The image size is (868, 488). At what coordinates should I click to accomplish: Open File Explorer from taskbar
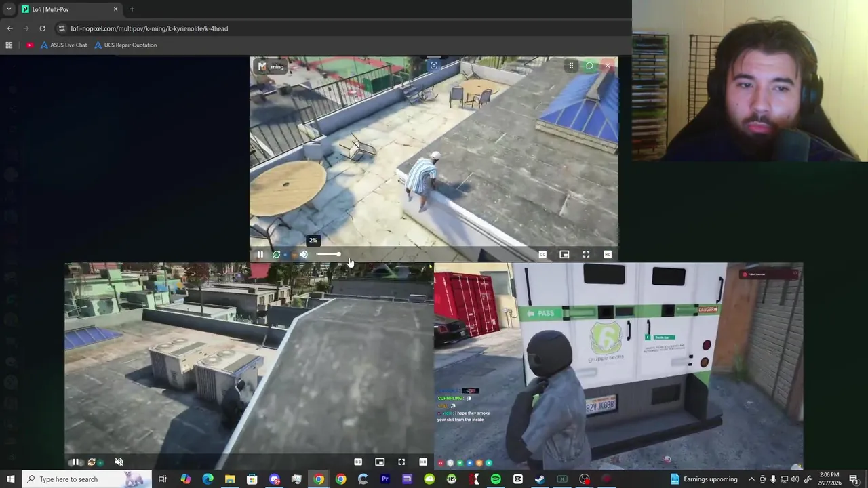point(230,479)
